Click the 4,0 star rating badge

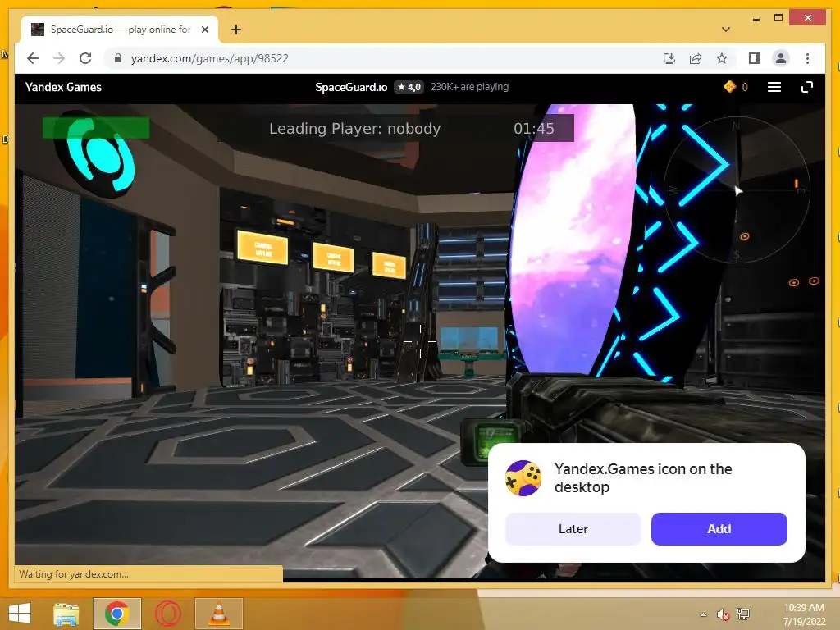(409, 87)
